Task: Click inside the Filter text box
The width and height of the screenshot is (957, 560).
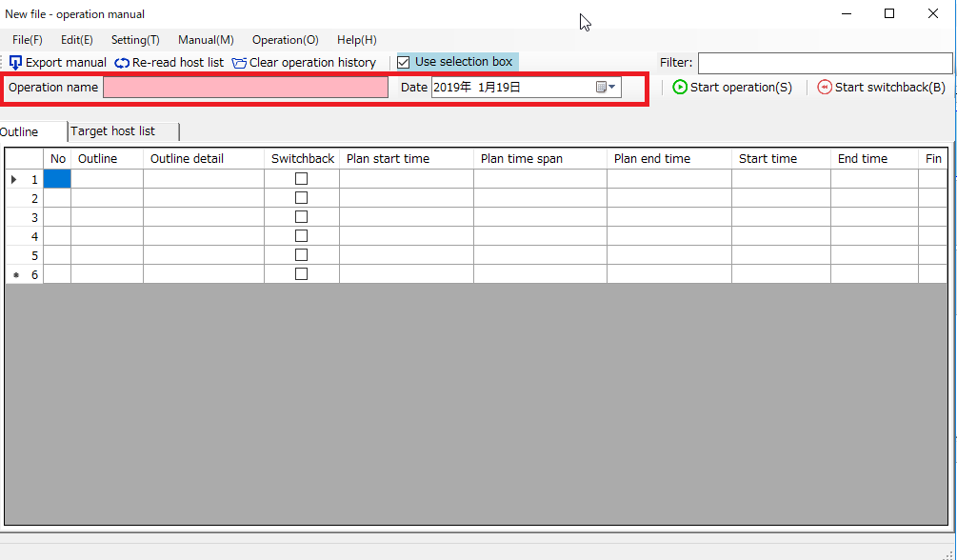Action: [825, 63]
